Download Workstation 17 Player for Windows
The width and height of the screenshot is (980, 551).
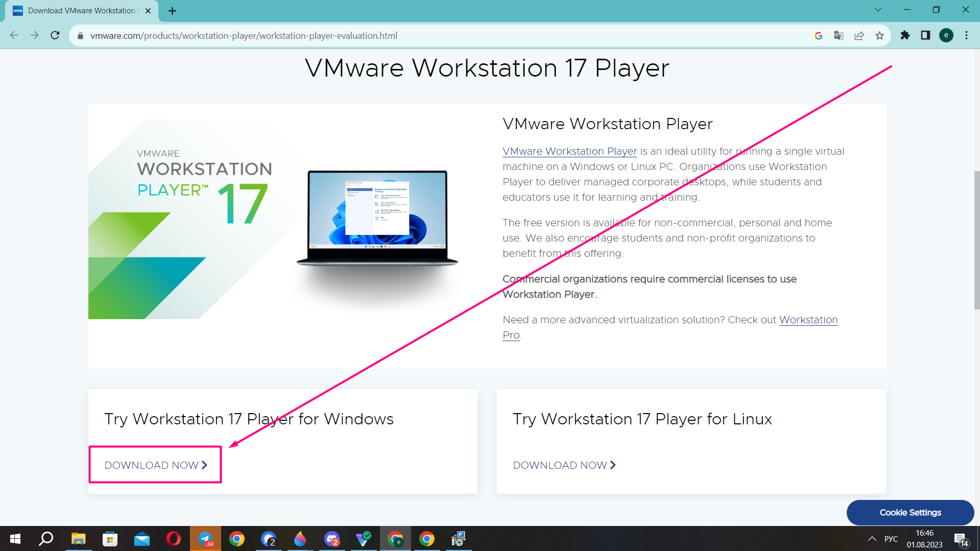pos(156,465)
